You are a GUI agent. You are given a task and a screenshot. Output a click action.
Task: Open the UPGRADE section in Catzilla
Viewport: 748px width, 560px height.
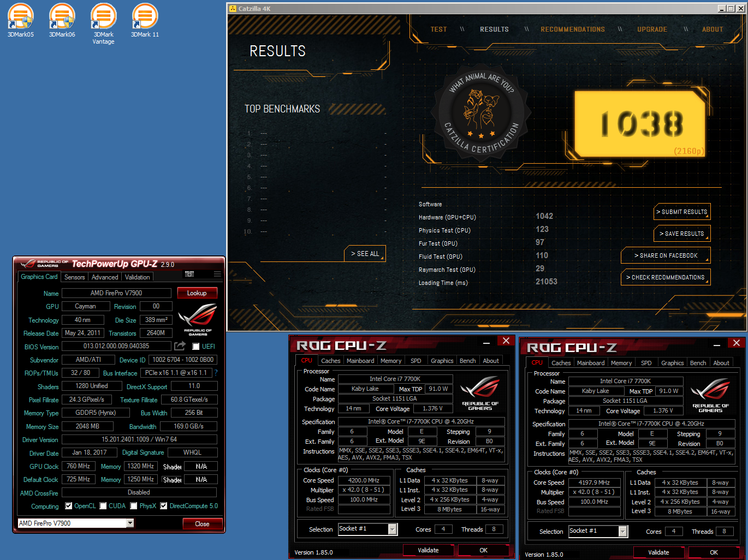coord(652,29)
